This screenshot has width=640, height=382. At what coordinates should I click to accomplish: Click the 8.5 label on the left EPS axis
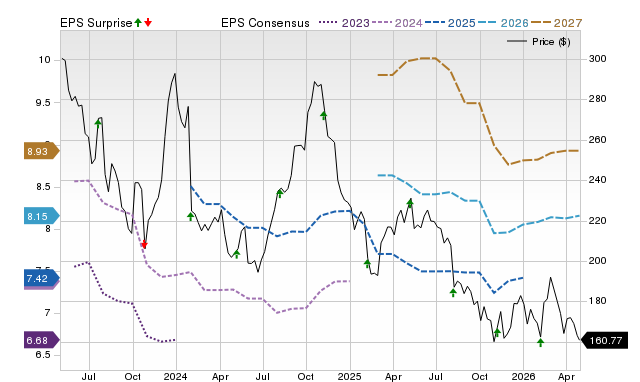pos(43,187)
